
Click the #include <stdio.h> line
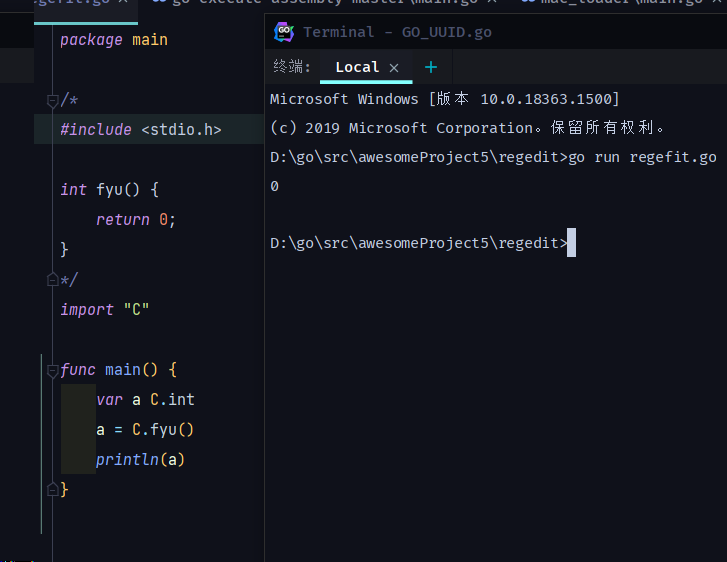point(140,129)
